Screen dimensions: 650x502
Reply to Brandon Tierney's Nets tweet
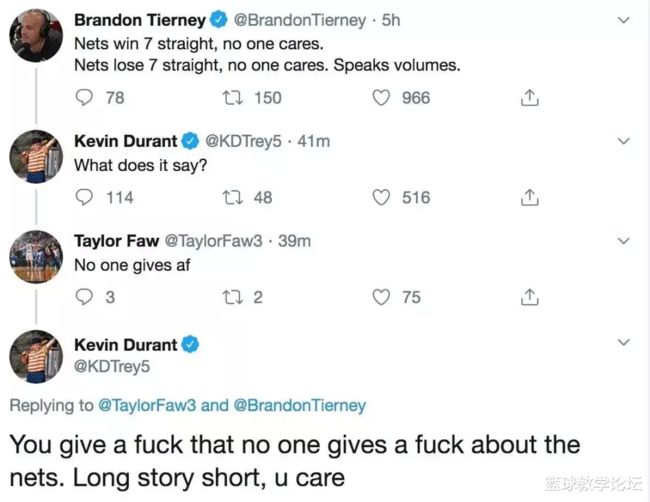tap(84, 98)
